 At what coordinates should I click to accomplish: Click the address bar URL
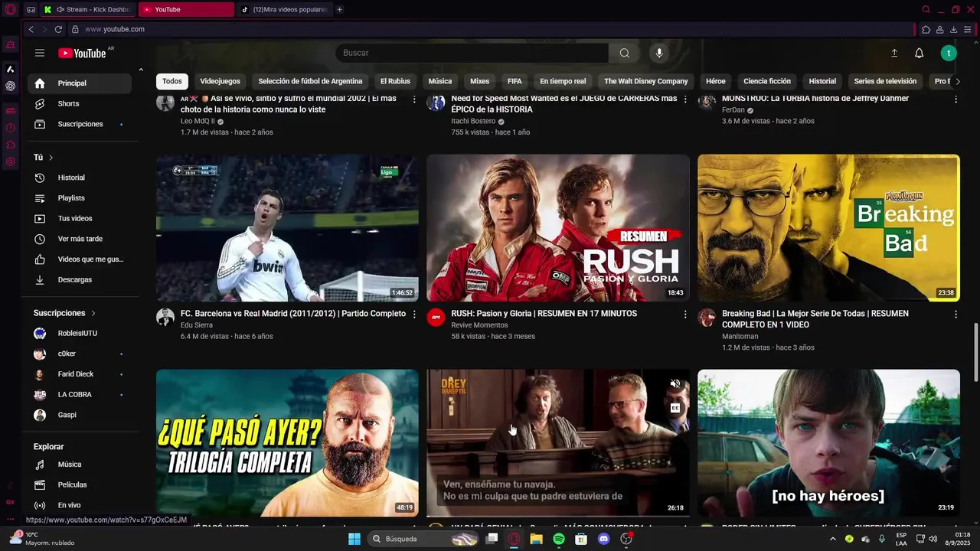(115, 29)
